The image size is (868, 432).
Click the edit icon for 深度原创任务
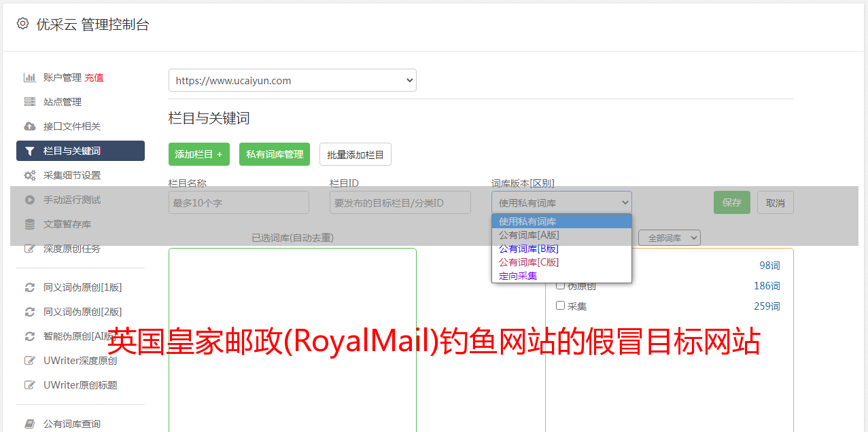tap(30, 249)
